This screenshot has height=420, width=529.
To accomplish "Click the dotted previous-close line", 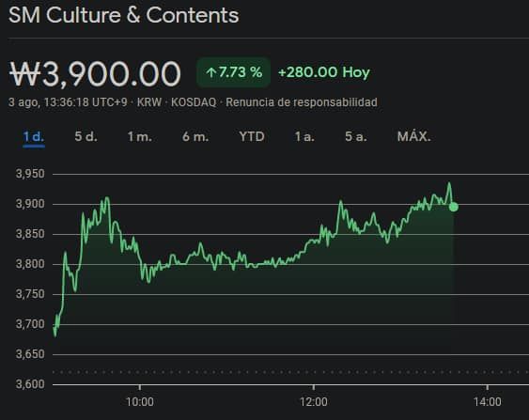I will (x=291, y=372).
